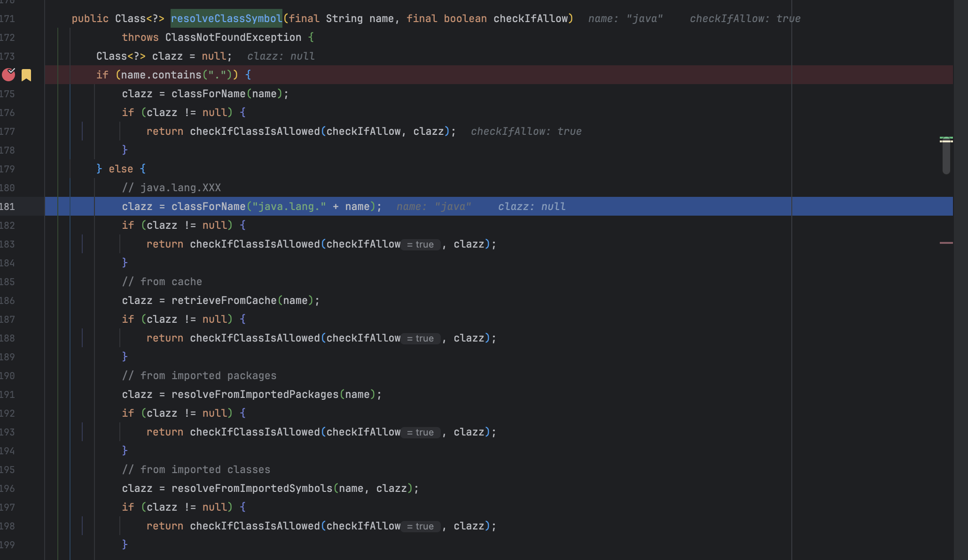The image size is (968, 560).
Task: Click checkIfClassIsAllowed on line 519's return at line 183
Action: click(x=255, y=244)
